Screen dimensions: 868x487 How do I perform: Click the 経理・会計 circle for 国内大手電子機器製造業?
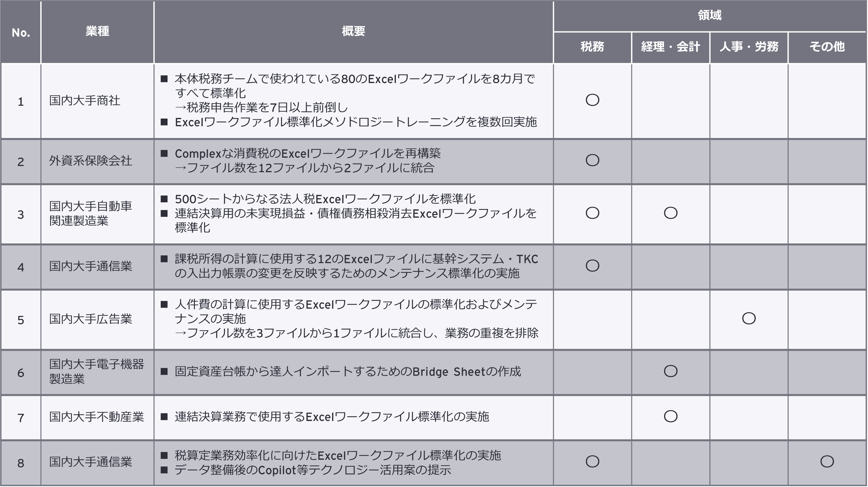click(x=670, y=371)
